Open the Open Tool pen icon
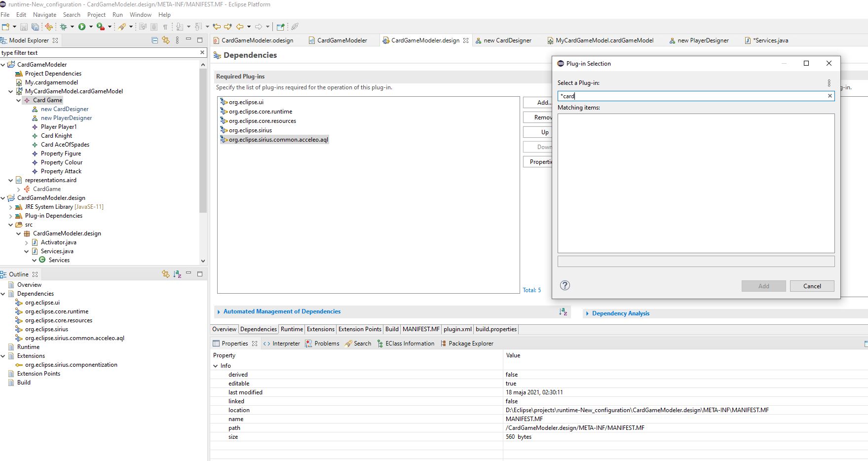This screenshot has height=461, width=868. tap(121, 27)
